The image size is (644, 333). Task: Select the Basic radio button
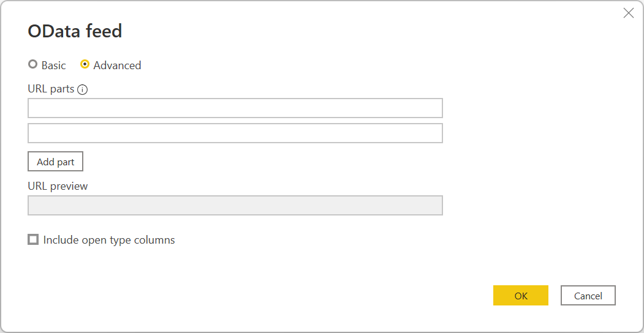click(x=33, y=64)
